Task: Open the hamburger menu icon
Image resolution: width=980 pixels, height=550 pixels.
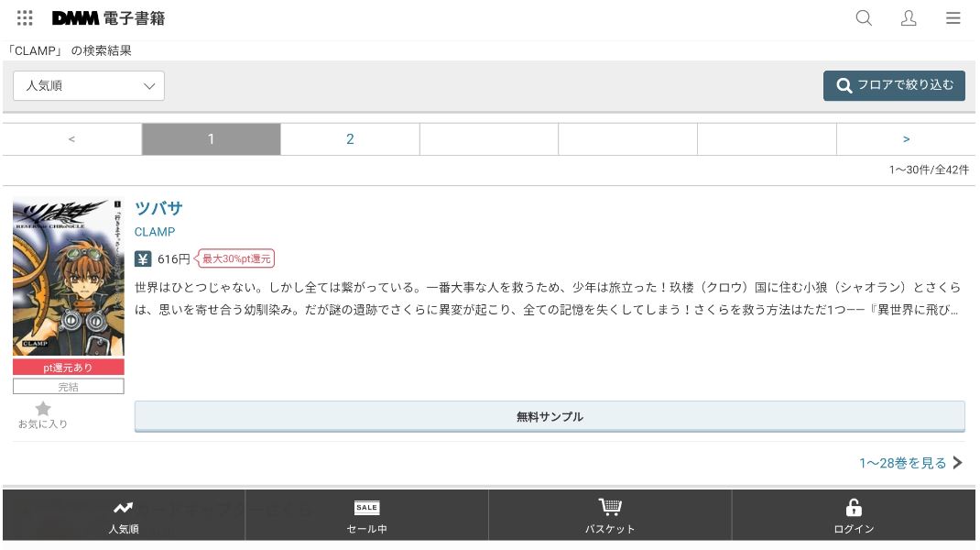Action: tap(953, 18)
